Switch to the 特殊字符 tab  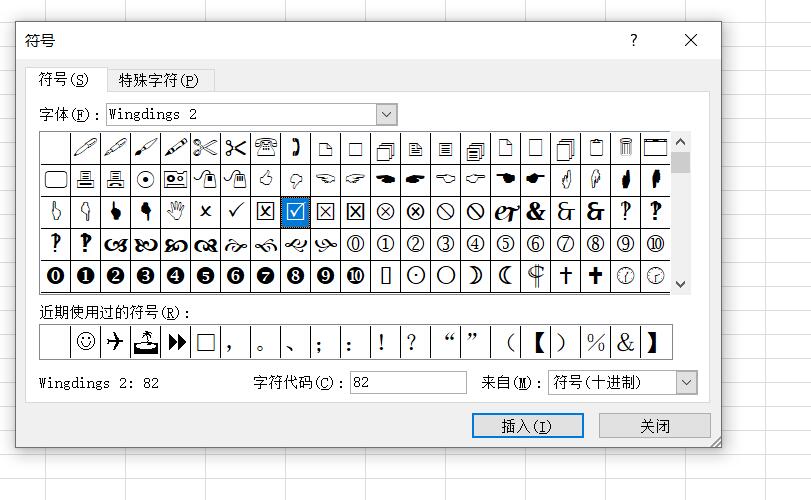(158, 80)
